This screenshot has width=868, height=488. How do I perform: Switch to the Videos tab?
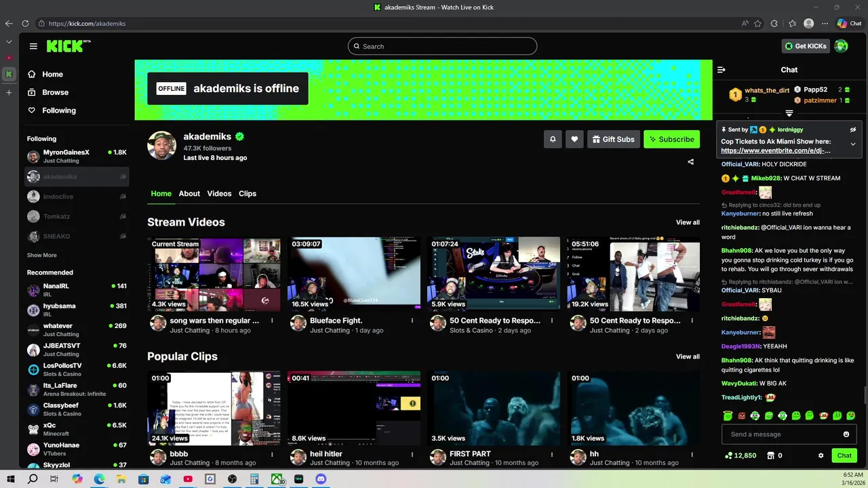219,193
